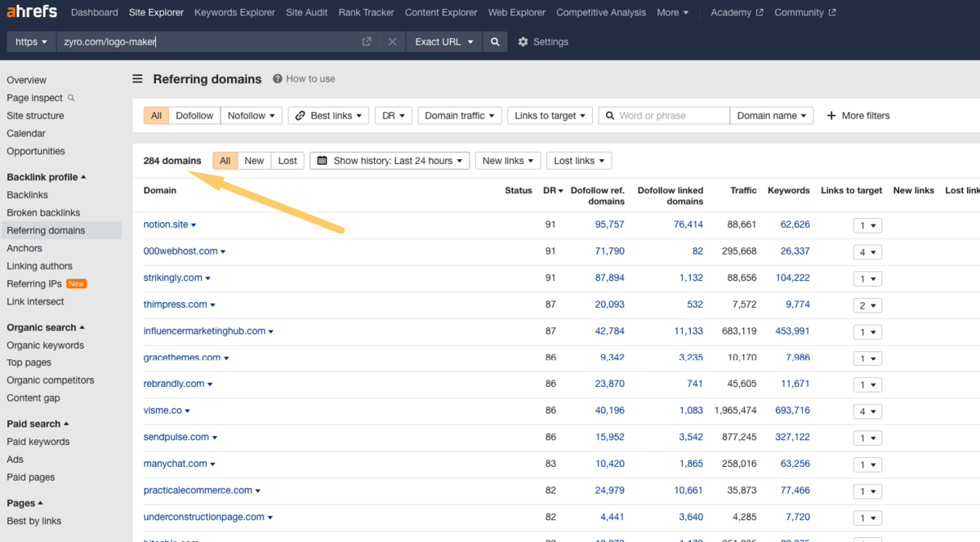Select the Dofollow filter toggle
This screenshot has height=542, width=980.
coord(194,116)
